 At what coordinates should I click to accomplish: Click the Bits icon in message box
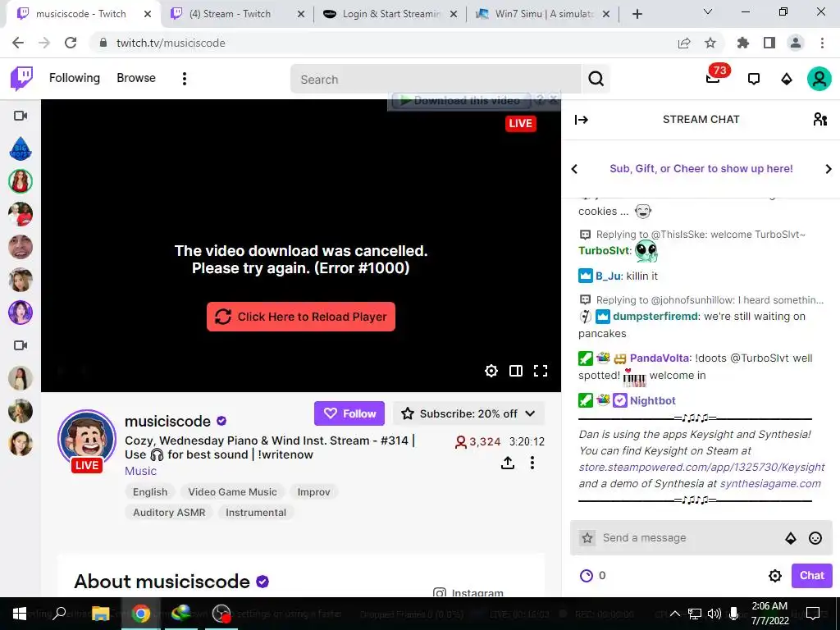[790, 538]
